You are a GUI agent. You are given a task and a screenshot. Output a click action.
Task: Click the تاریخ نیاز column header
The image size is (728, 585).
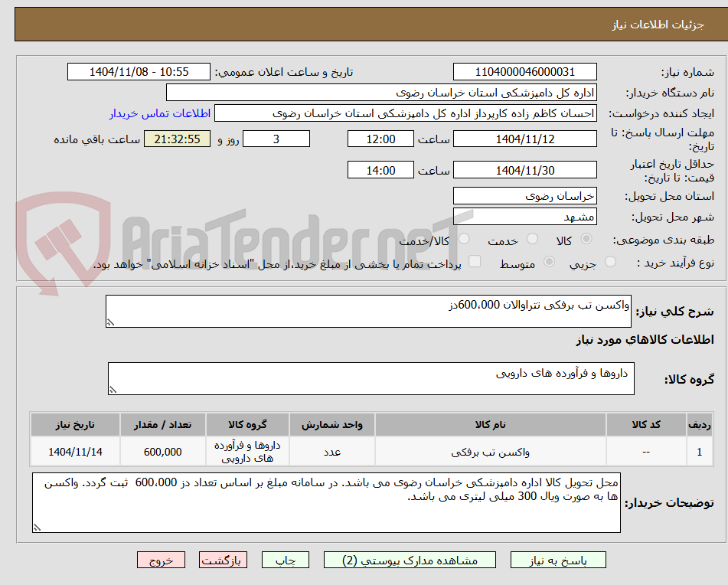click(x=75, y=425)
